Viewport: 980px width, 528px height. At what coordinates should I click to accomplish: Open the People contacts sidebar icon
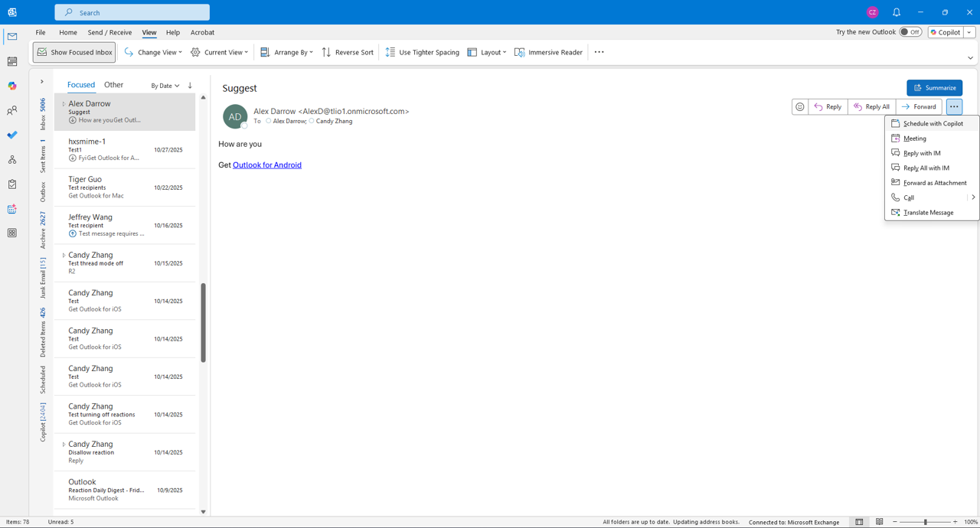click(x=12, y=111)
